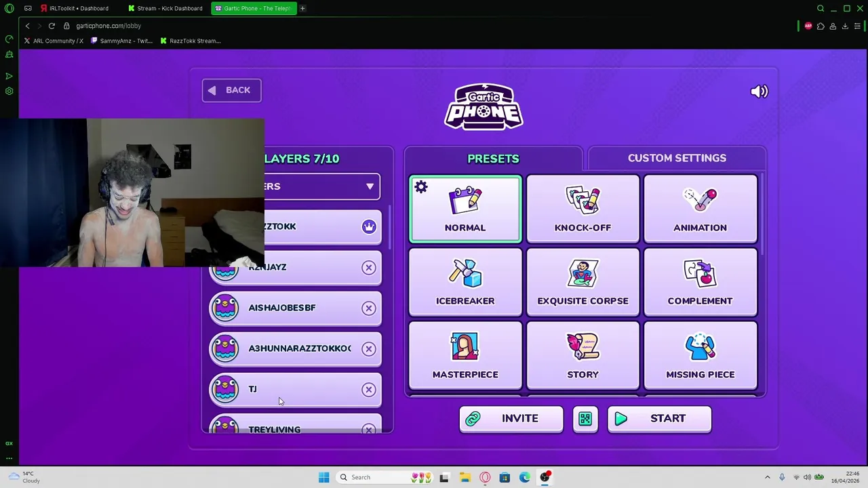Go back one page in browser
Image resolution: width=868 pixels, height=488 pixels.
click(x=27, y=26)
